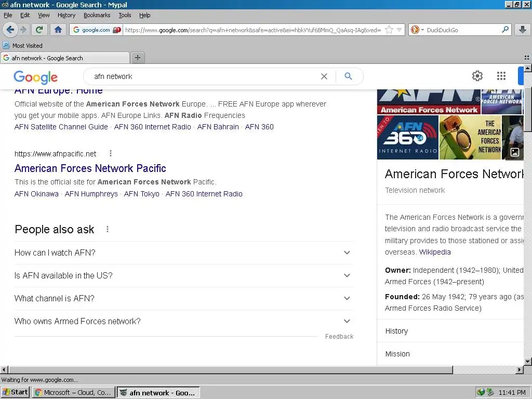Open the Bookmarks menu

coord(97,15)
